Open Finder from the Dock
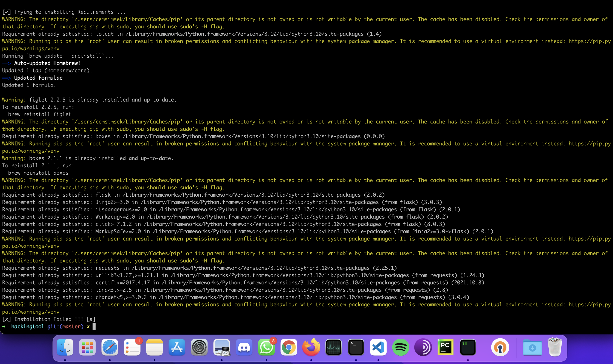This screenshot has height=364, width=613. pos(65,347)
